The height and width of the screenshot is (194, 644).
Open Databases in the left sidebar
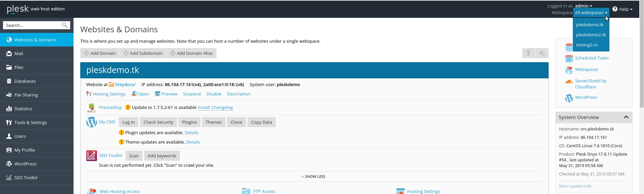(x=25, y=81)
